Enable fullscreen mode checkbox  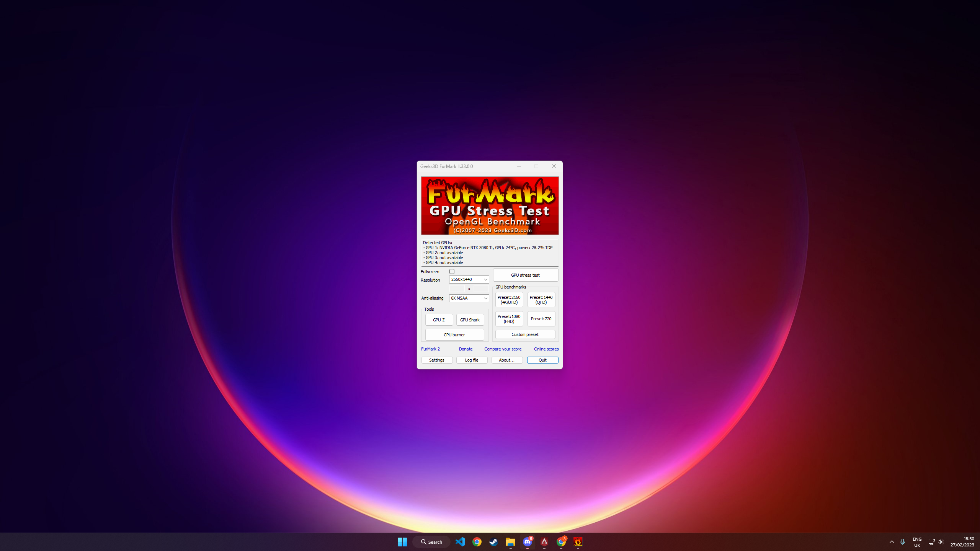[451, 271]
